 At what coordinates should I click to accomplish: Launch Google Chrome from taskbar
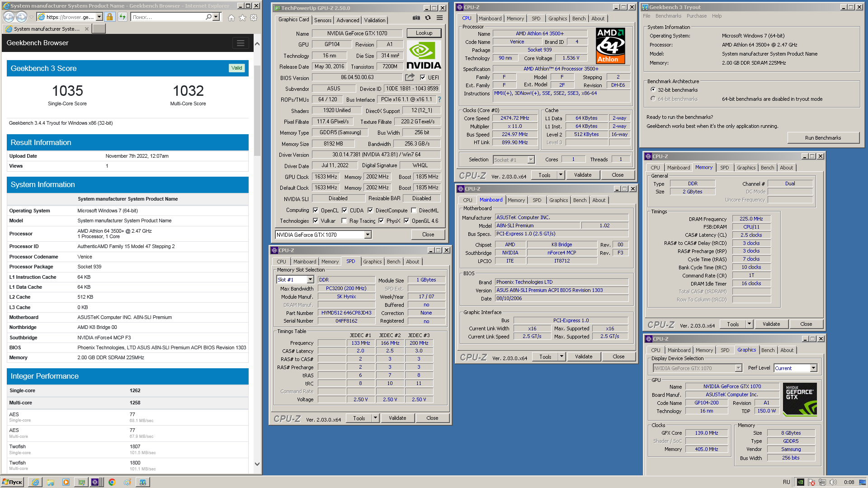click(112, 482)
